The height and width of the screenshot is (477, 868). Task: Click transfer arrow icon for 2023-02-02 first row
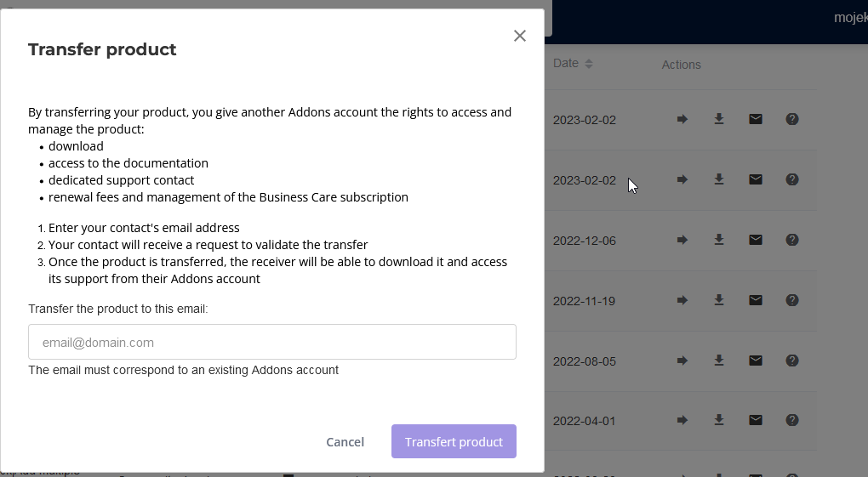pos(682,119)
